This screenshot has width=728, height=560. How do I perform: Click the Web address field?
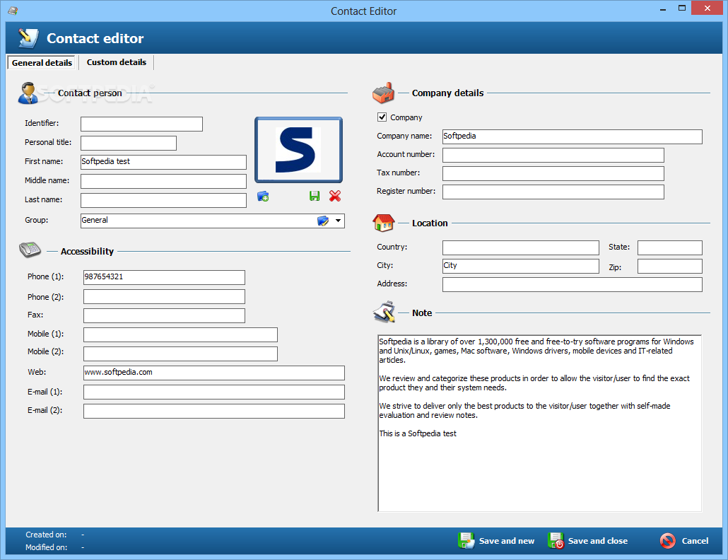tap(214, 373)
